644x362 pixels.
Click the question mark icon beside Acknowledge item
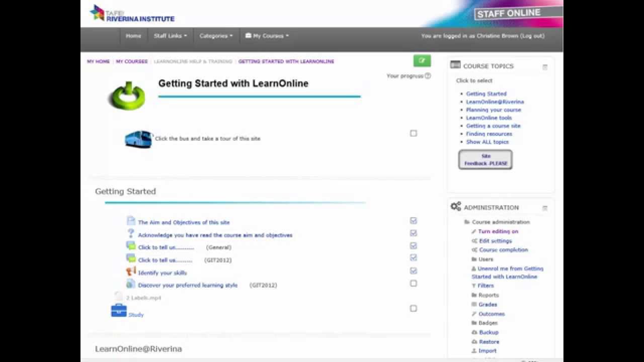tap(131, 234)
